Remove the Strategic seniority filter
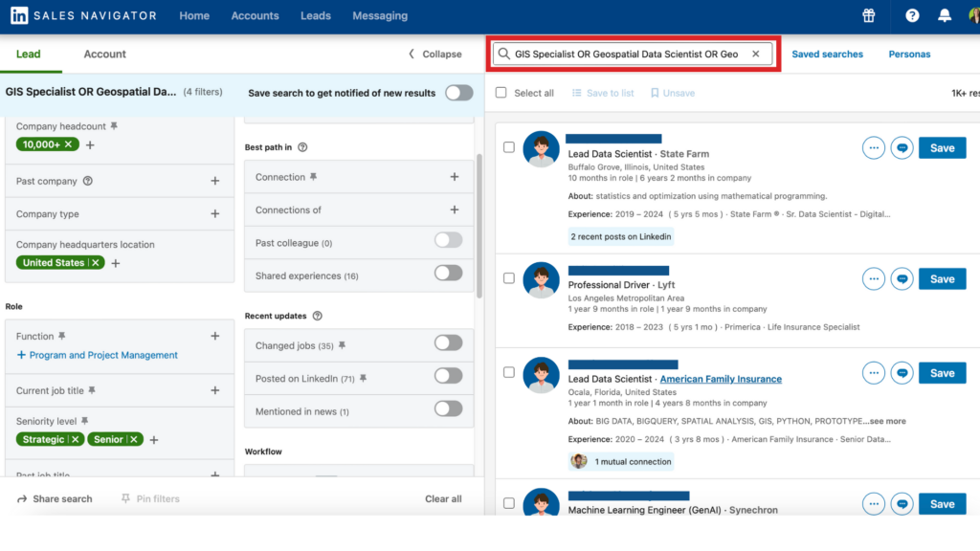 pos(75,440)
